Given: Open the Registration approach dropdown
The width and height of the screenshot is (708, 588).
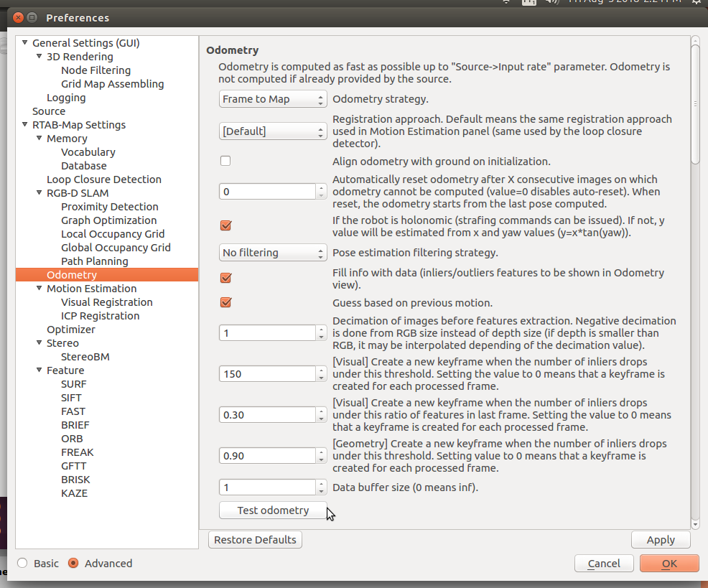Looking at the screenshot, I should pos(273,131).
